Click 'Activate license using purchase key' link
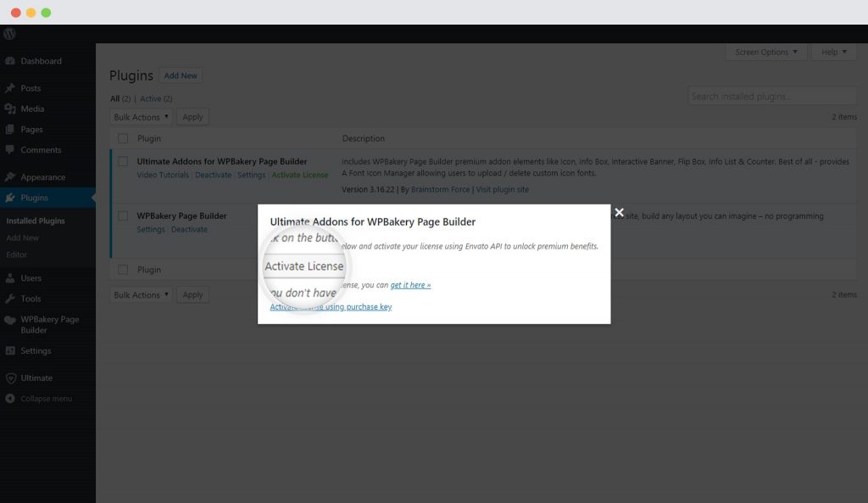Screen dimensions: 868x503 pos(331,307)
